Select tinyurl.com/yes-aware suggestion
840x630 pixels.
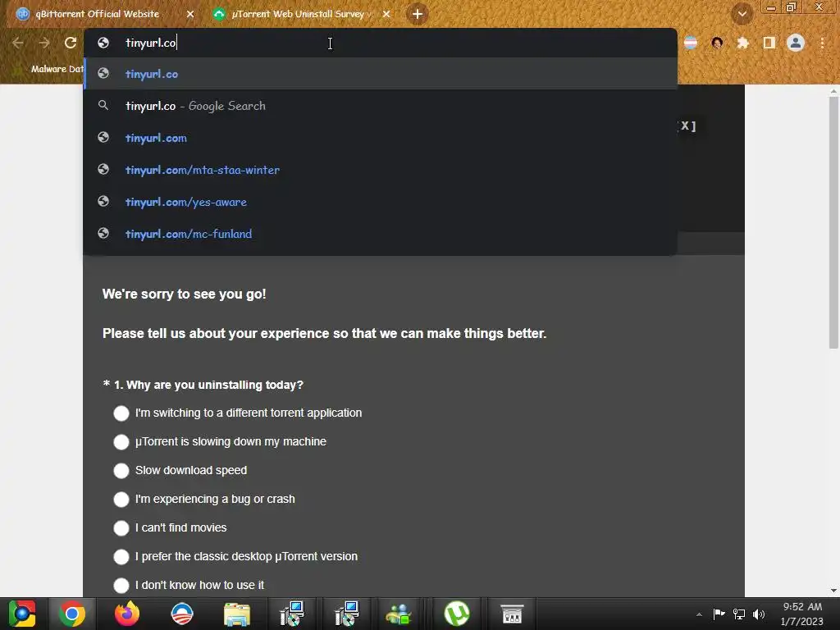click(x=381, y=202)
